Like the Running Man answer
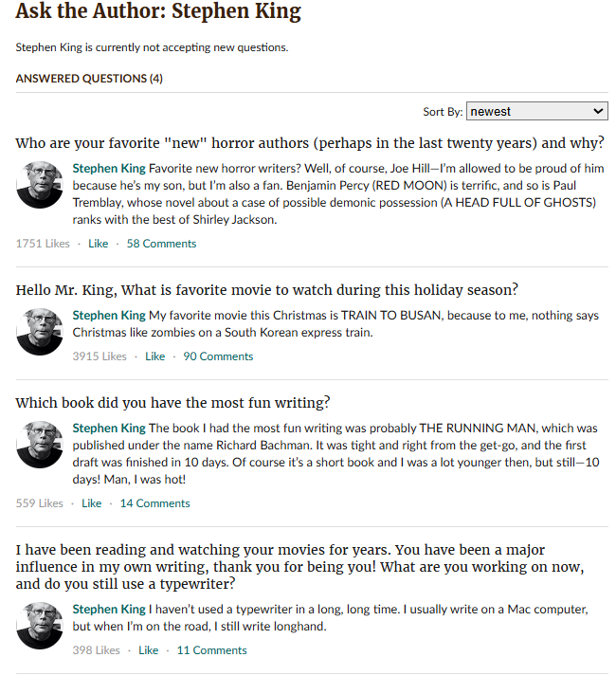Viewport: 616px width, 694px height. tap(92, 503)
